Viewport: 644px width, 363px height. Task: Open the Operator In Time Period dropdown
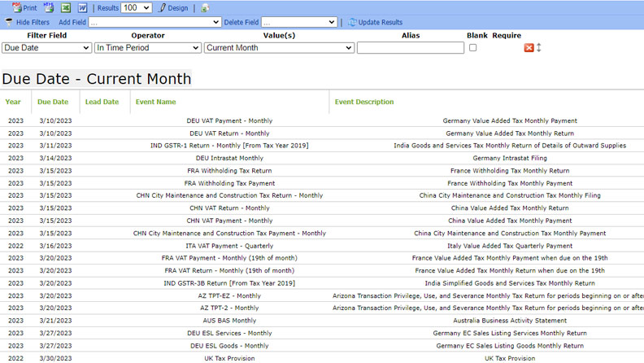tap(147, 48)
